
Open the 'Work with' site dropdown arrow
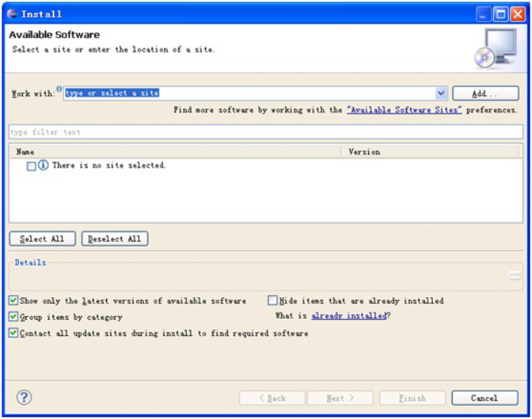click(x=441, y=93)
